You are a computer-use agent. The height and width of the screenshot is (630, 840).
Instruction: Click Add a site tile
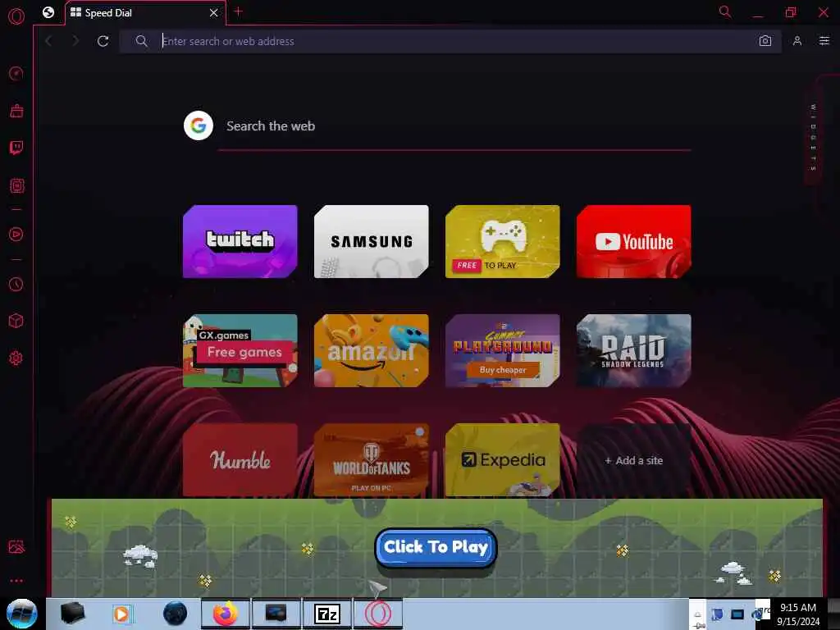point(634,460)
